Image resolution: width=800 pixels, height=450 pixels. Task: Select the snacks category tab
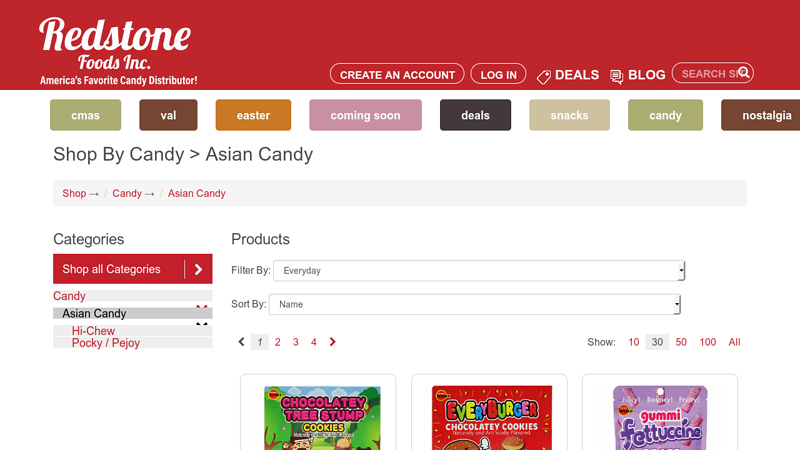(569, 115)
